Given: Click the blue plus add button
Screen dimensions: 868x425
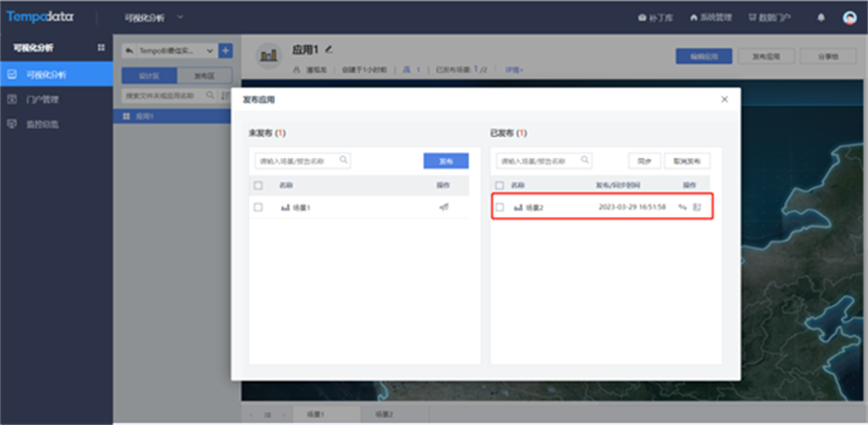Looking at the screenshot, I should tap(226, 51).
